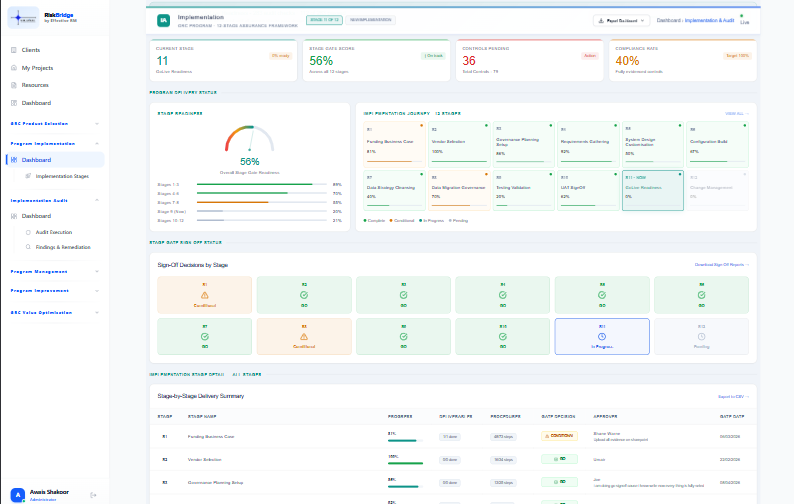Click the Download Sign-Off Reports link
This screenshot has height=504, width=794.
(x=722, y=265)
